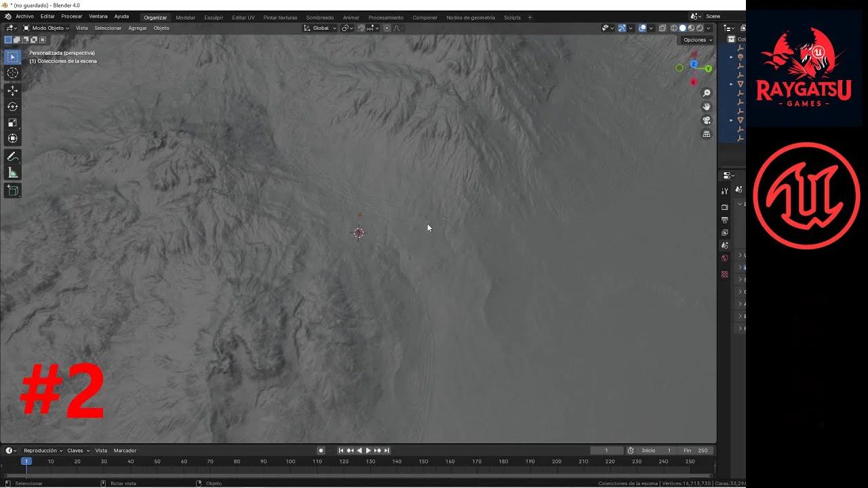Open the Claves dropdown in timeline
The width and height of the screenshot is (868, 488).
coord(77,451)
